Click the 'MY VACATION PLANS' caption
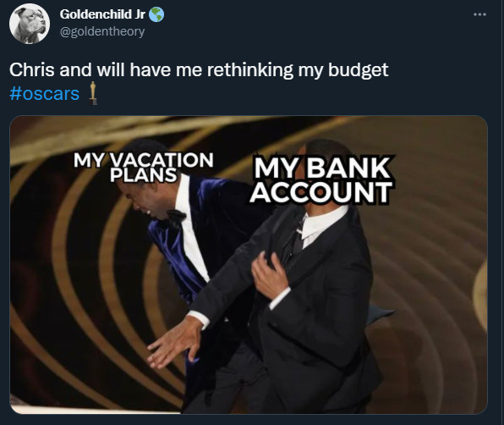The width and height of the screenshot is (504, 425). coord(144,167)
